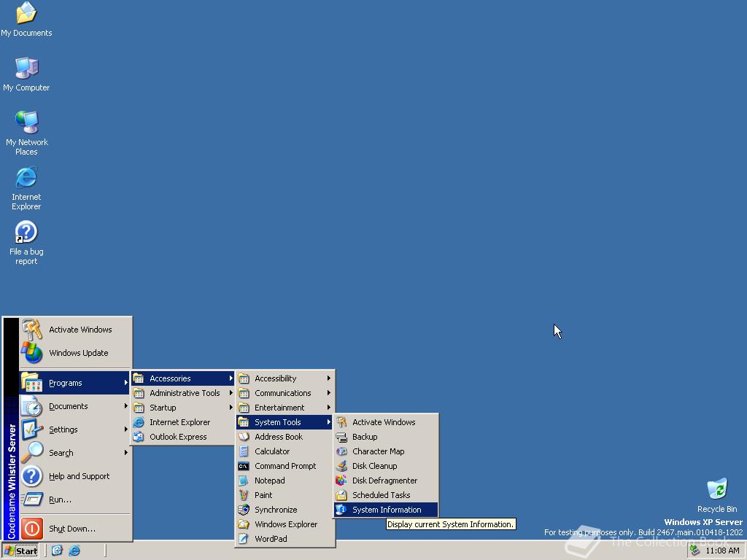747x560 pixels.
Task: Click the Paint brushes icon
Action: [244, 495]
